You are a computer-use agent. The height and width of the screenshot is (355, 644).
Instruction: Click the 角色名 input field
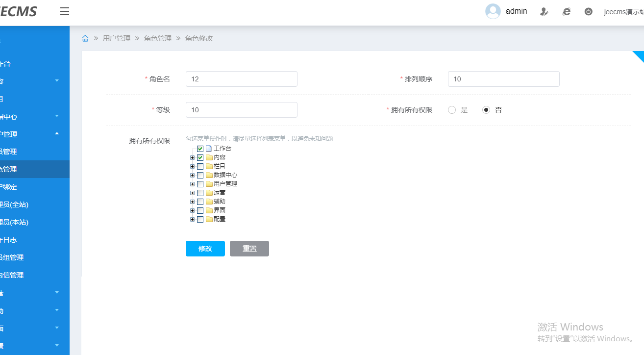(241, 79)
